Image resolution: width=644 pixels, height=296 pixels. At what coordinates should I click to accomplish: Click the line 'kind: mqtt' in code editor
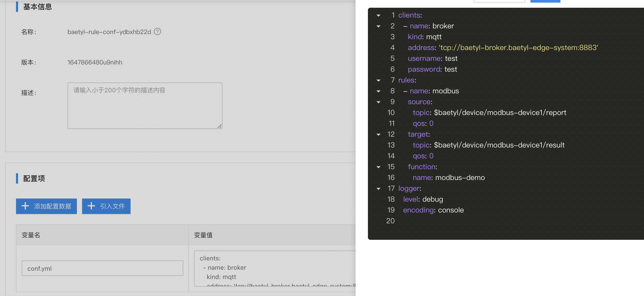[425, 37]
